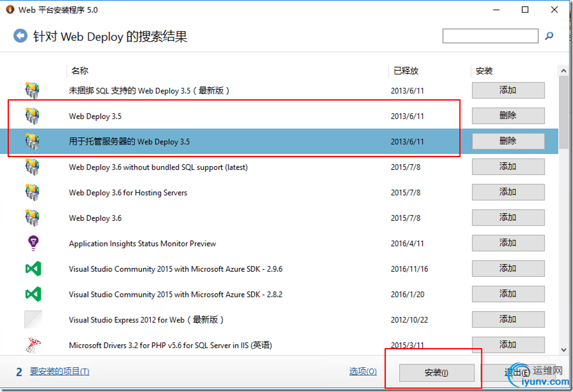Add Web Deploy 3.6 without bundled SQL support

508,167
